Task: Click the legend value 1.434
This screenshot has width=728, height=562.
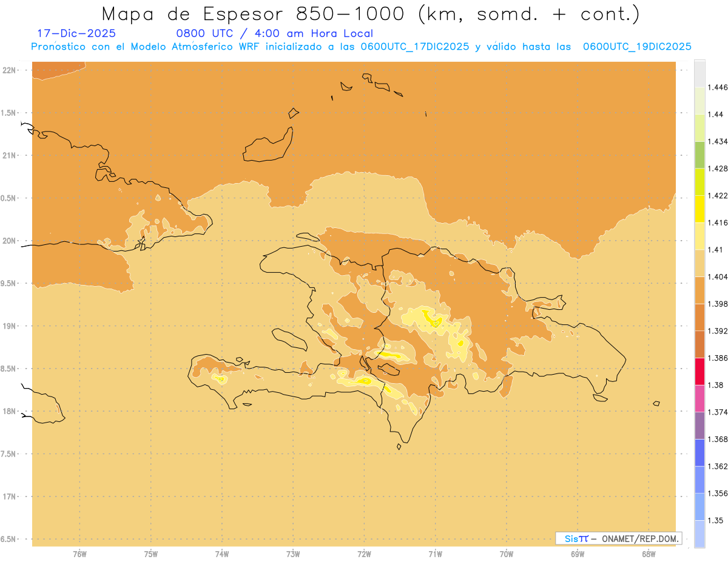Action: click(x=717, y=141)
